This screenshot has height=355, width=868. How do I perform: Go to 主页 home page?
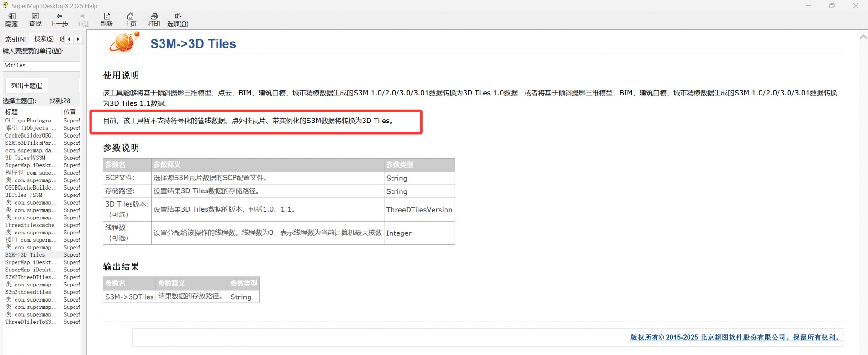coord(130,20)
